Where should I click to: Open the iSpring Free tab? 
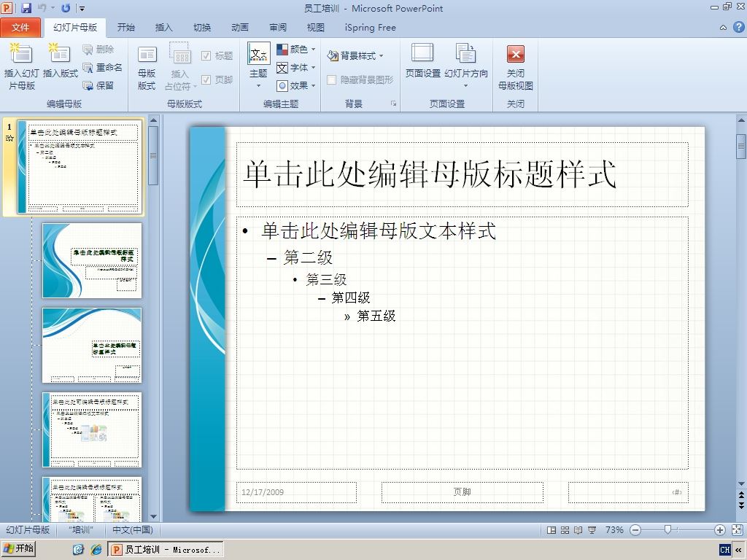[370, 28]
